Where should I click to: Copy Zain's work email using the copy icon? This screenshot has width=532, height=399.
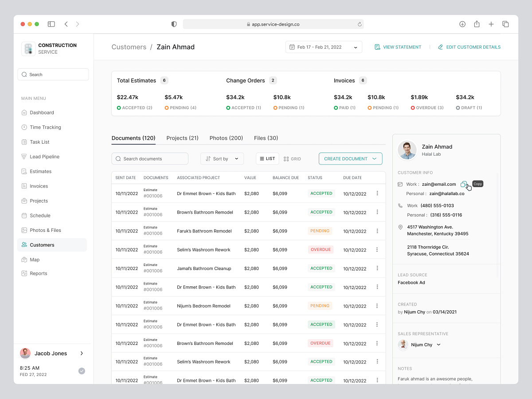464,184
